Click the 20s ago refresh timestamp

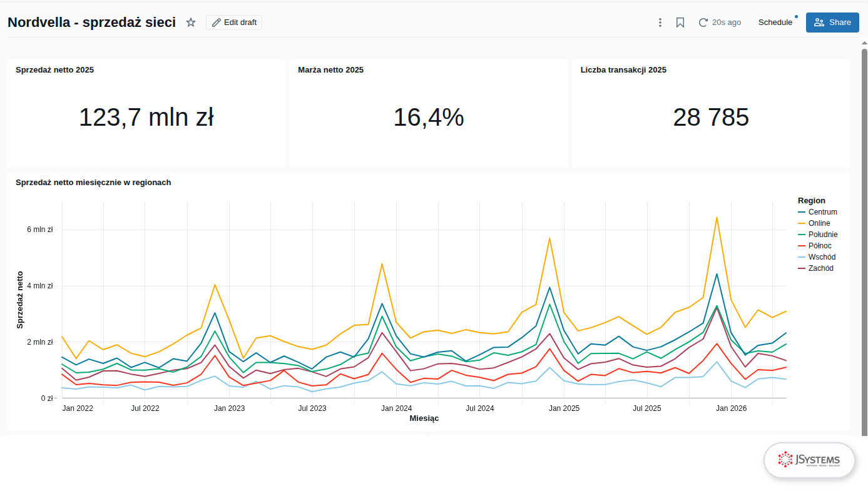pyautogui.click(x=727, y=23)
